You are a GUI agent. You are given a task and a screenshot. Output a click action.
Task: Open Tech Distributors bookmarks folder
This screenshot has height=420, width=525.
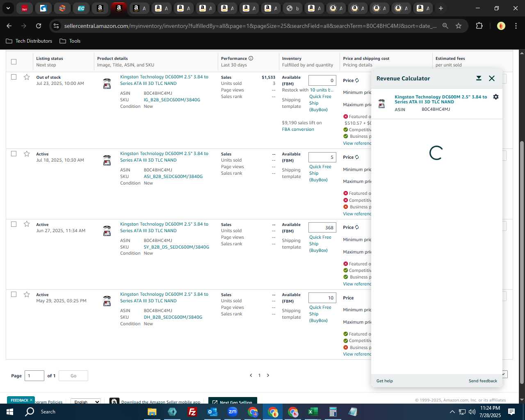[x=29, y=41]
